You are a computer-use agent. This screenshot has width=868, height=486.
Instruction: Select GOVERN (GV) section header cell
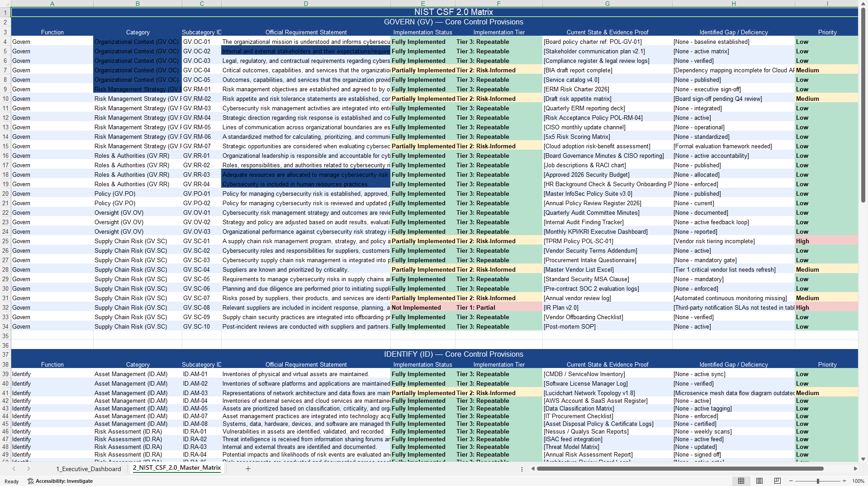(435, 22)
